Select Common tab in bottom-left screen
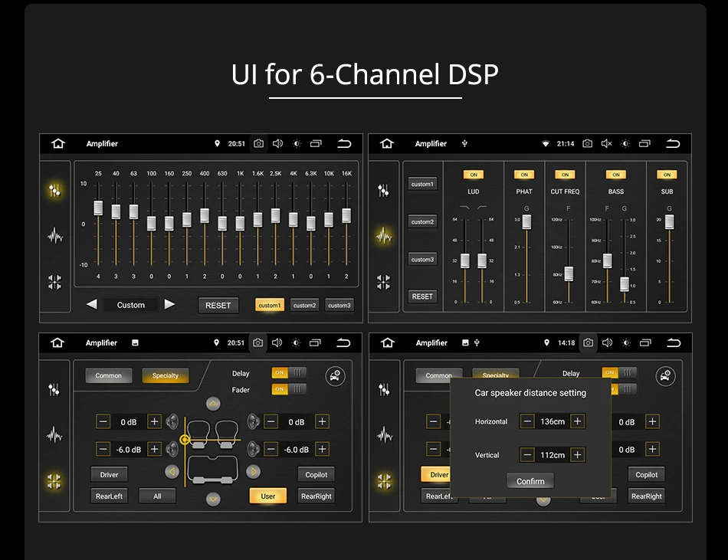728x560 pixels. 109,375
